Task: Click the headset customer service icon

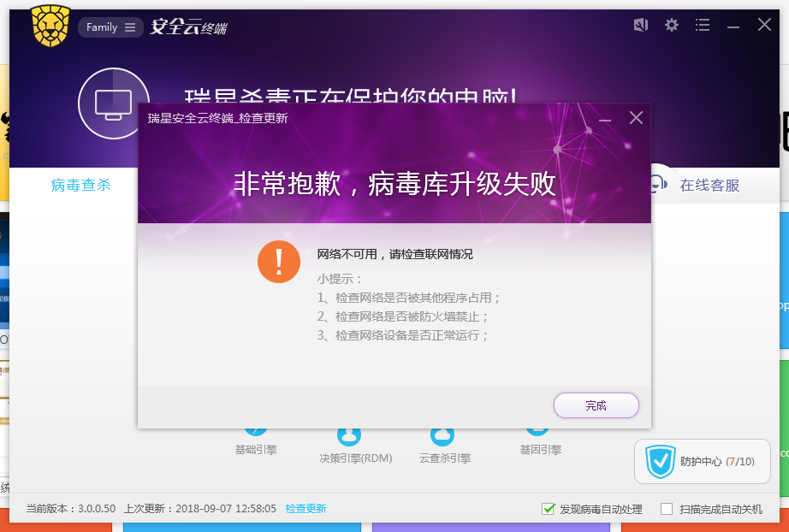Action: pos(657,184)
